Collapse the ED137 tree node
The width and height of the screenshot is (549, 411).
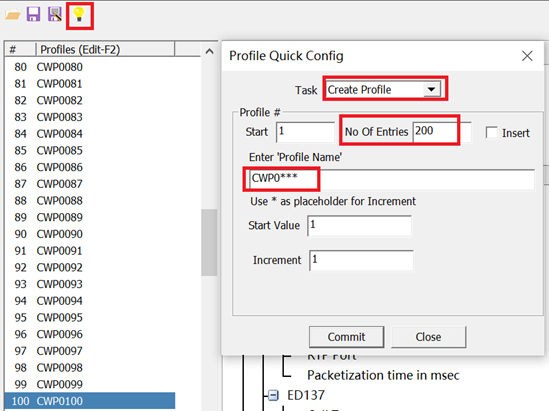coord(273,395)
